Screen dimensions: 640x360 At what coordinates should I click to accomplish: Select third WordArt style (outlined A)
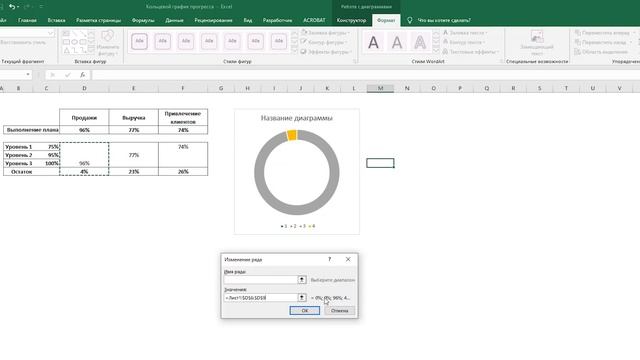tap(420, 42)
